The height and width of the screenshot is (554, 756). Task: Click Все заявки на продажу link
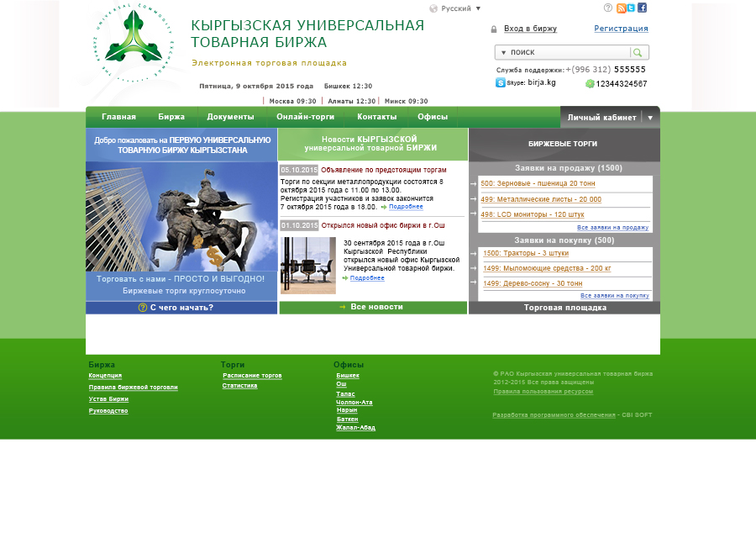pos(613,227)
